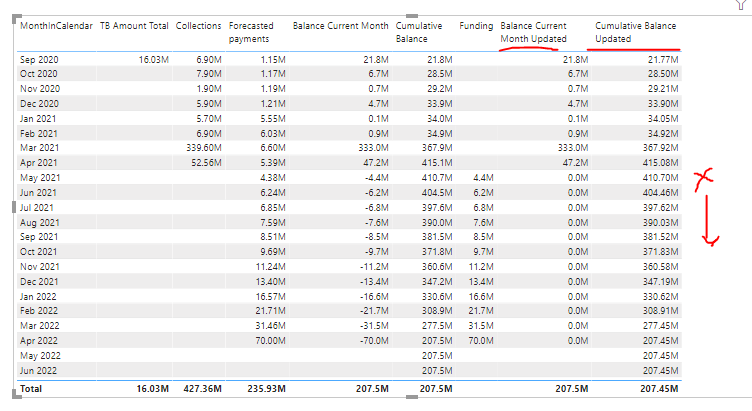The height and width of the screenshot is (411, 752).
Task: Select the Jan 2022 row label
Action: pos(38,296)
